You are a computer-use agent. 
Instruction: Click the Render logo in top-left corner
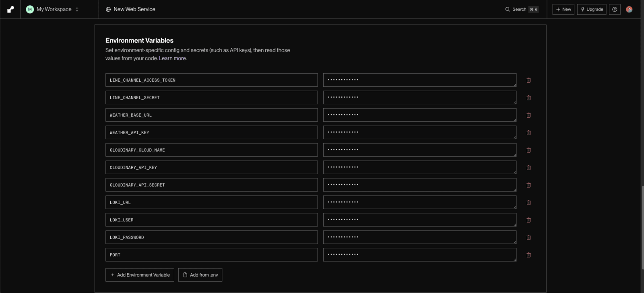click(10, 9)
